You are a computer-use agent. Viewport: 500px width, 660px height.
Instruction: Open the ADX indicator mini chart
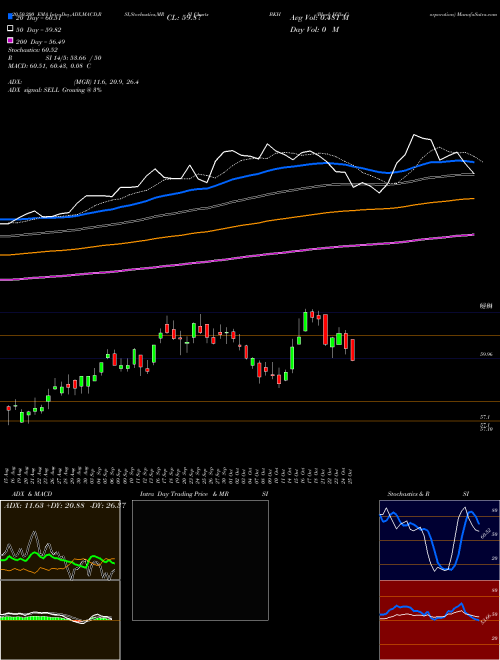(60, 540)
